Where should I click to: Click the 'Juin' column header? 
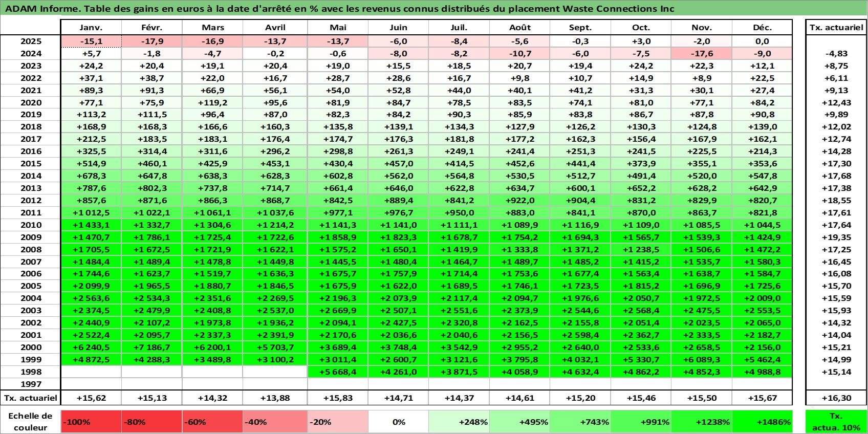click(399, 28)
